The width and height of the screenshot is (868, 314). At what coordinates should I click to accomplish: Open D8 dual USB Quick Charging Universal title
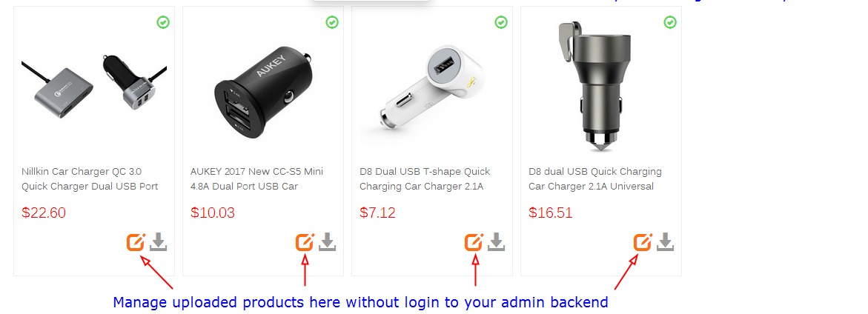(595, 179)
